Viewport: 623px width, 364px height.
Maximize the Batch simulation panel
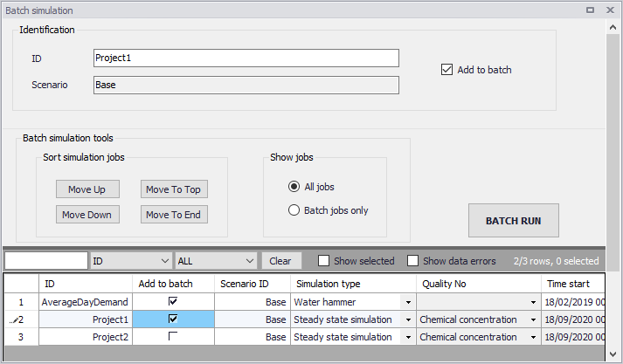tap(591, 10)
